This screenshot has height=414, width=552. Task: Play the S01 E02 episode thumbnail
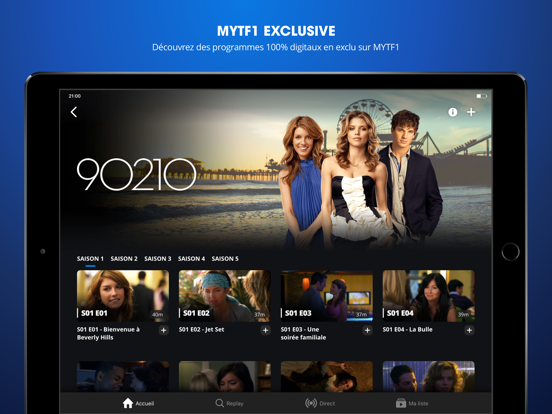[x=225, y=296]
